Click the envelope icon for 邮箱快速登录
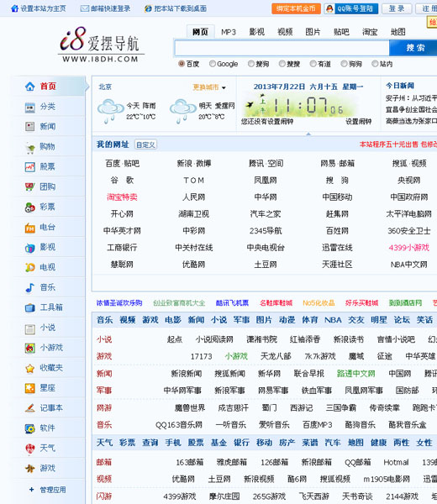 click(85, 8)
